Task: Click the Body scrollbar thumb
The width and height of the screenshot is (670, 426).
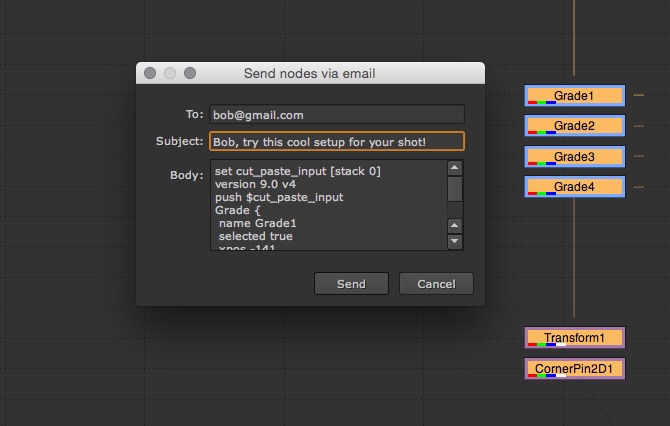Action: click(455, 188)
